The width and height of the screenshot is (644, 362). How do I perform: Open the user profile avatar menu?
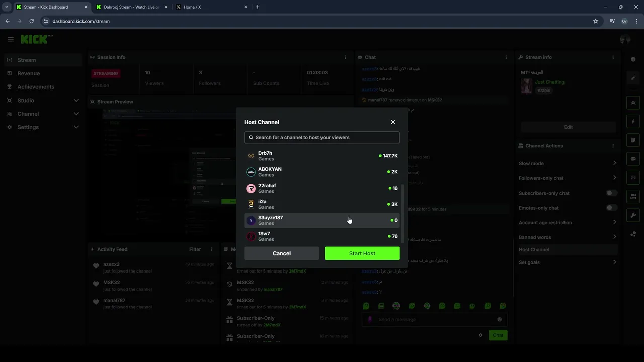coord(625,39)
